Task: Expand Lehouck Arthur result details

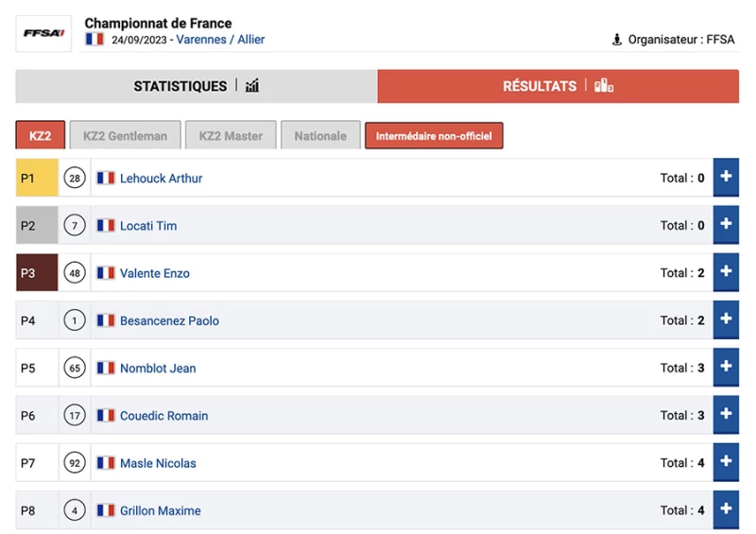Action: click(726, 178)
